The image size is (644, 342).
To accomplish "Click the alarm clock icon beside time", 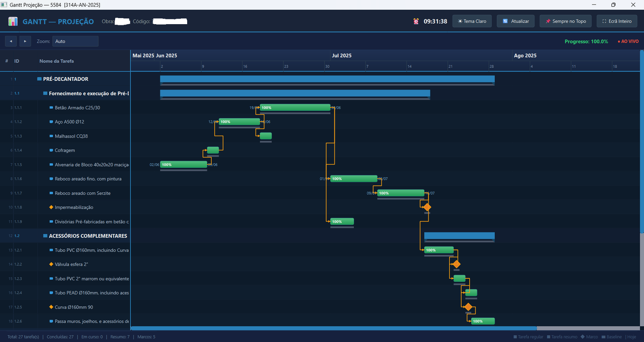I will (x=416, y=21).
